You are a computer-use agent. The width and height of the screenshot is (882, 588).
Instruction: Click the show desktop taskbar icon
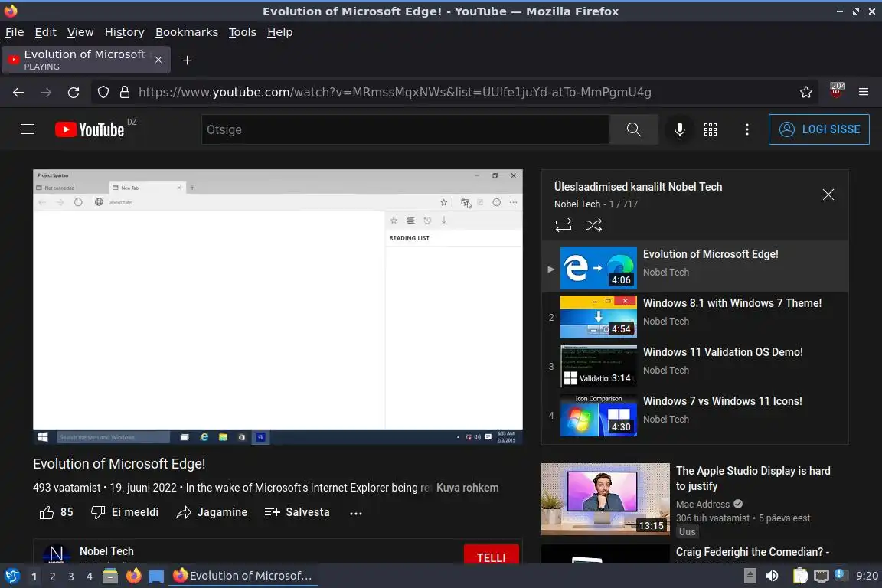tap(156, 576)
